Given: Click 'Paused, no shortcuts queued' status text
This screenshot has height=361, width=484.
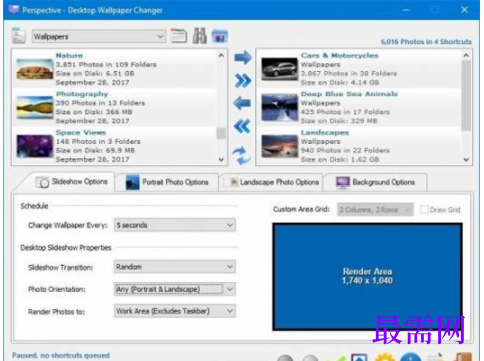Looking at the screenshot, I should [x=61, y=355].
